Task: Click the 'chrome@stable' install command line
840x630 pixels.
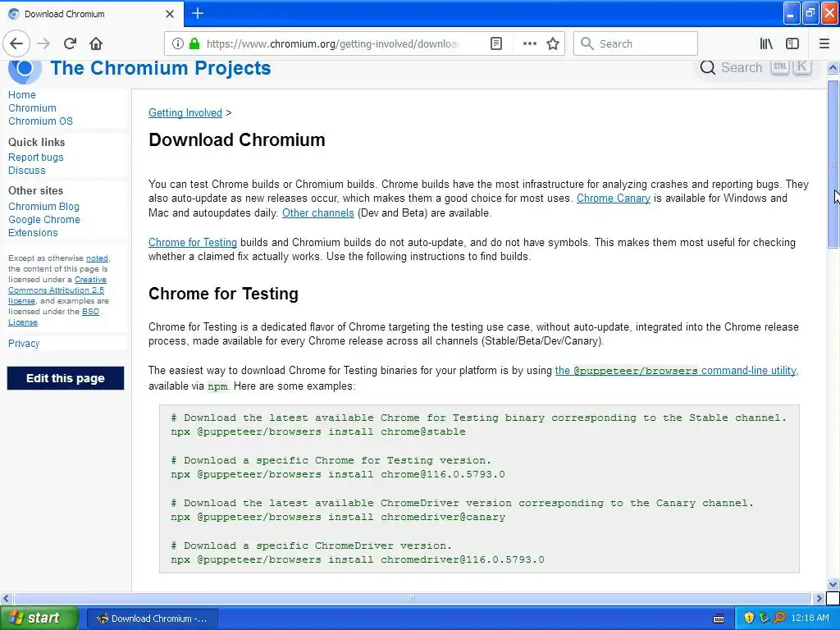Action: pyautogui.click(x=318, y=431)
